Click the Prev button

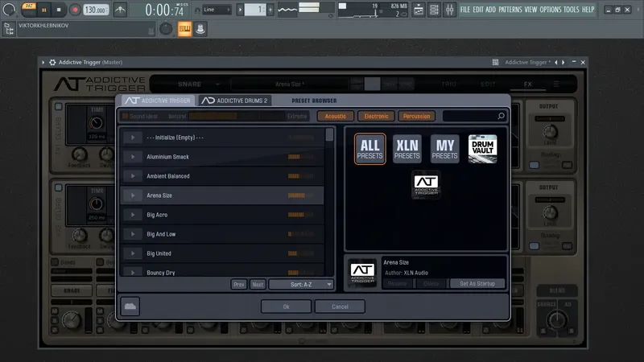coord(238,285)
